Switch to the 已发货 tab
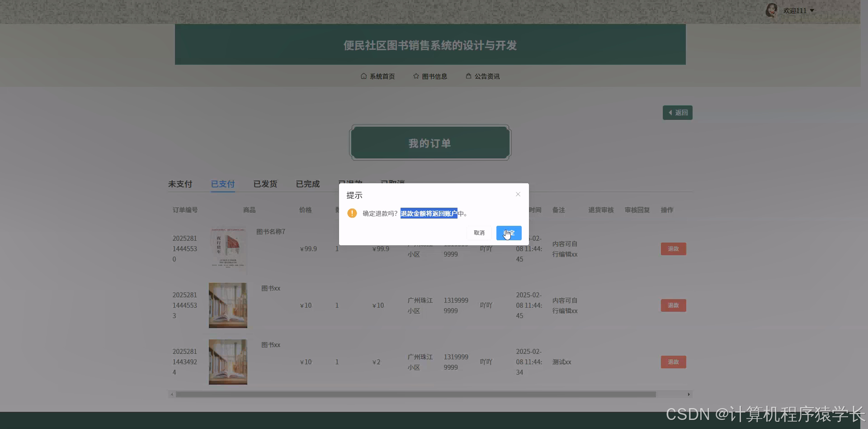 tap(265, 184)
